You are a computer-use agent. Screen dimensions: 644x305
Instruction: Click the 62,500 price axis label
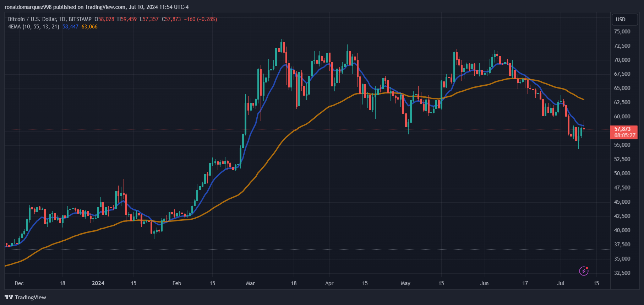click(x=622, y=102)
